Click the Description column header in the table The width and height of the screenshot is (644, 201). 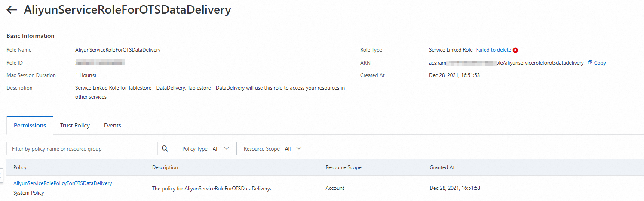pos(165,167)
